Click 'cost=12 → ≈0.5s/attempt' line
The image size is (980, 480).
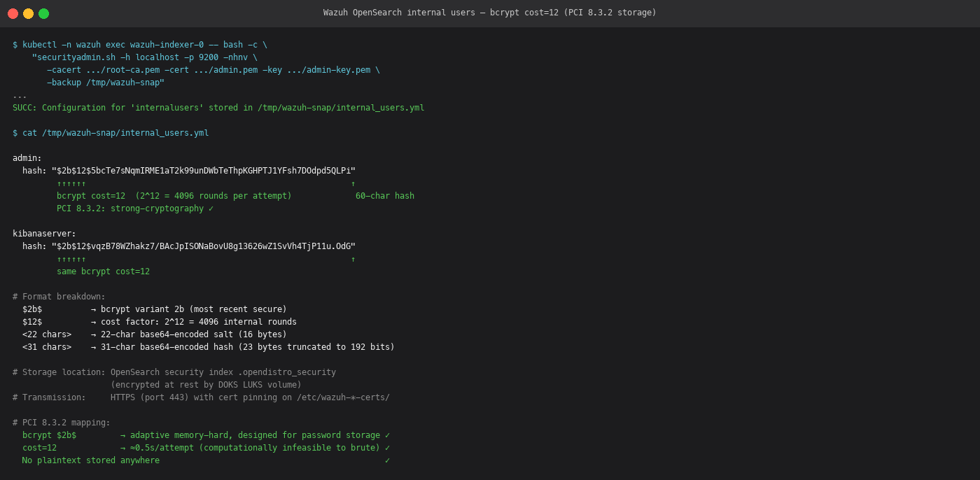(x=206, y=448)
